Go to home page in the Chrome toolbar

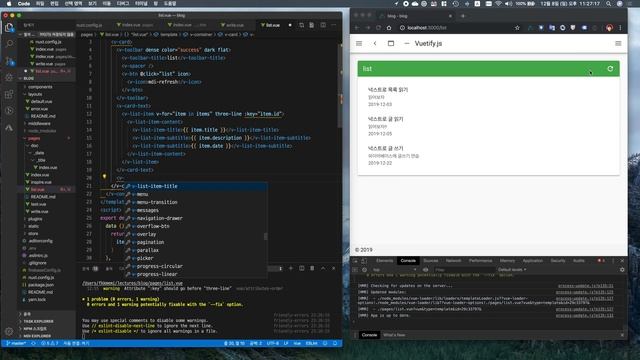point(389,28)
